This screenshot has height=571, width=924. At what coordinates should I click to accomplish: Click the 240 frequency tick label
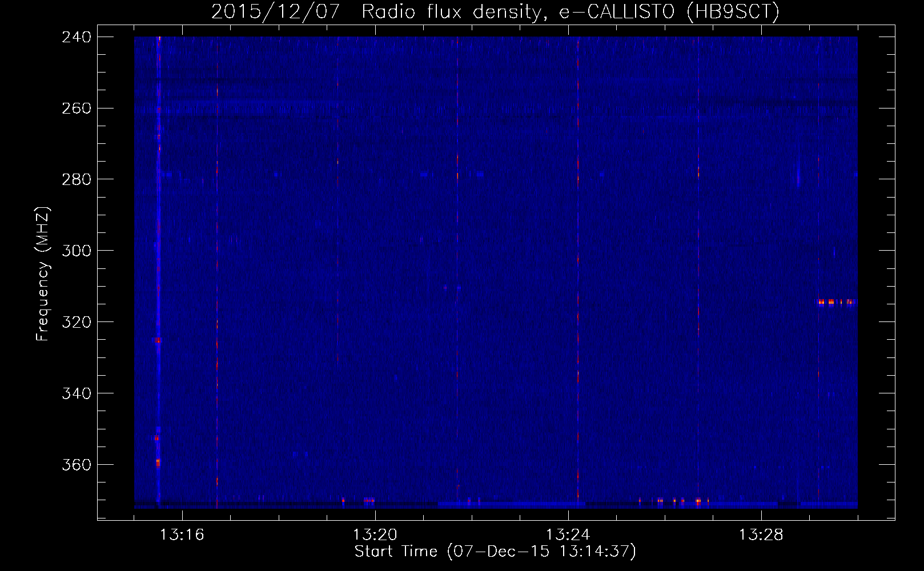tap(77, 37)
